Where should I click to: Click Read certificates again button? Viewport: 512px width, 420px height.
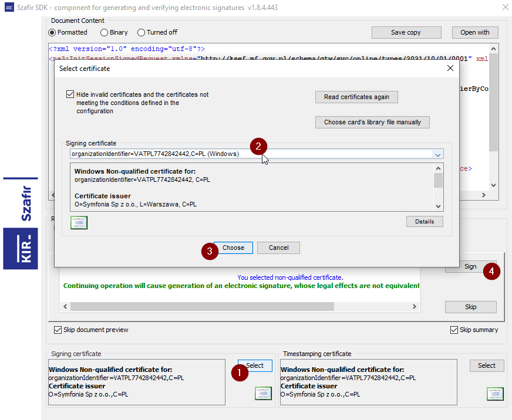point(356,97)
